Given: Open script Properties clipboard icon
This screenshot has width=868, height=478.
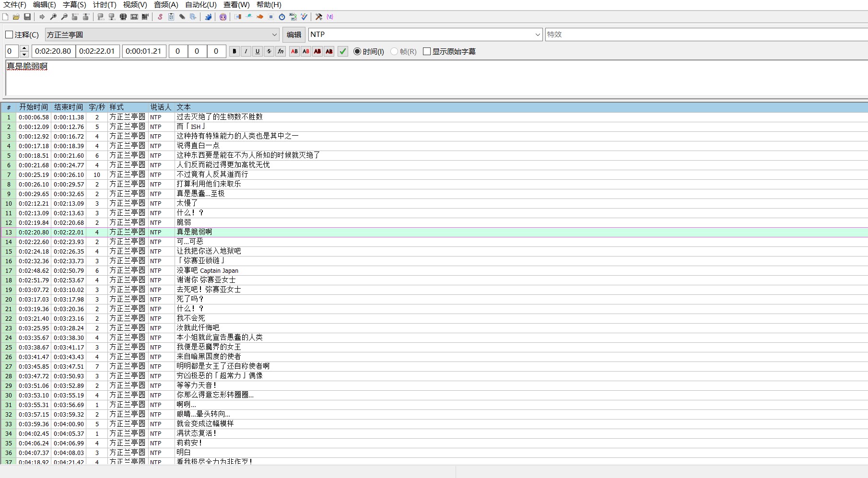Looking at the screenshot, I should pos(171,17).
